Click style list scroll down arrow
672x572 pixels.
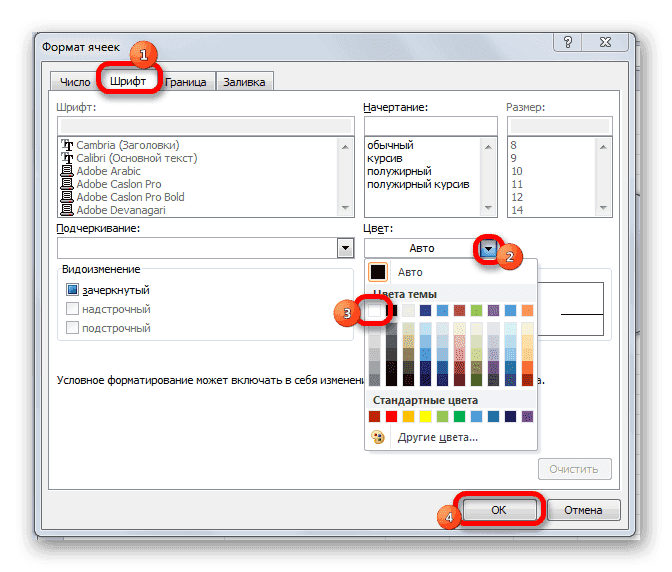click(488, 208)
